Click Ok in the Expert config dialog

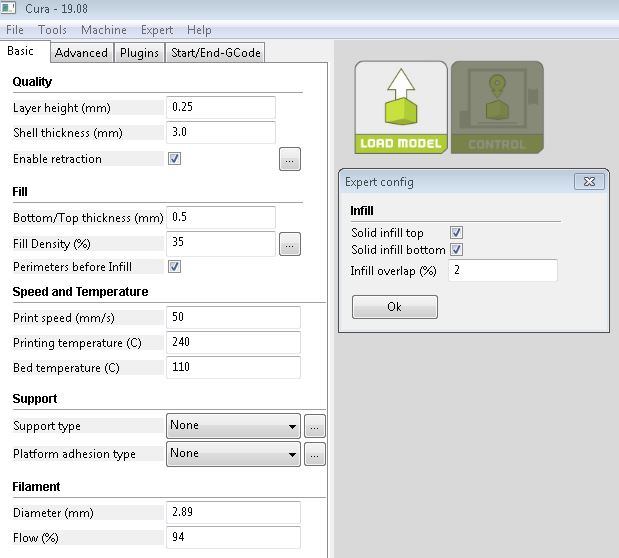tap(395, 307)
